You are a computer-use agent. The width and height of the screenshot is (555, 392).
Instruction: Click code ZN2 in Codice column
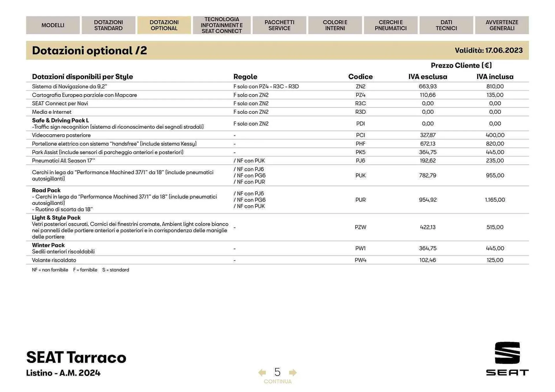360,86
